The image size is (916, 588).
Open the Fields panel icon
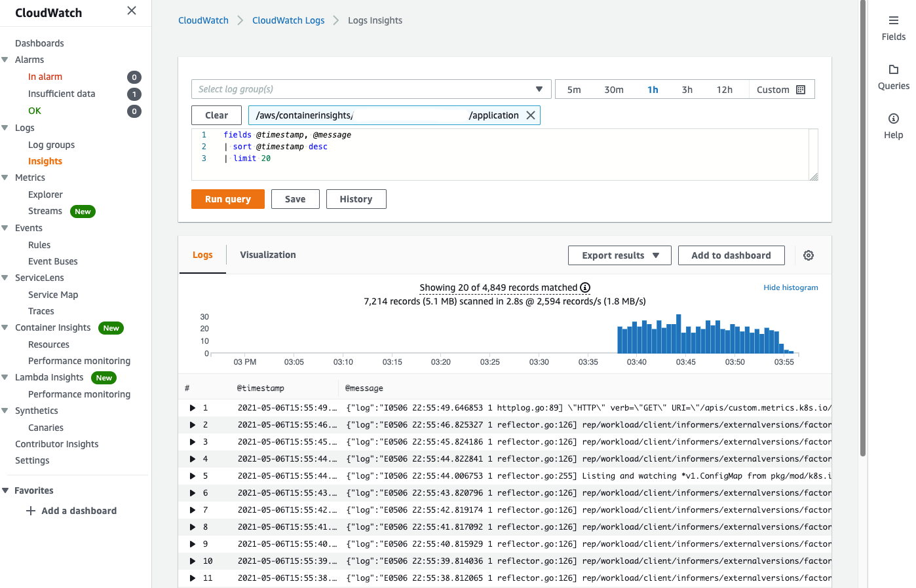pos(893,20)
